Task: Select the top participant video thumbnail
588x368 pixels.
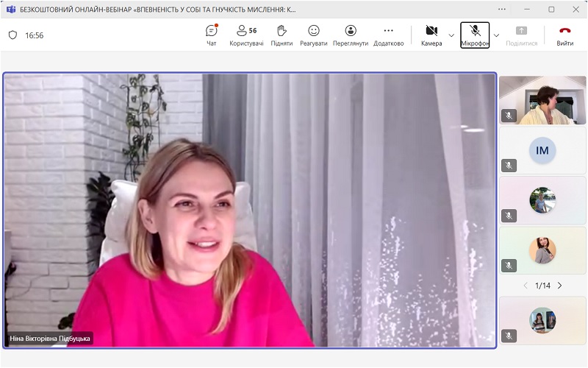Action: (542, 100)
